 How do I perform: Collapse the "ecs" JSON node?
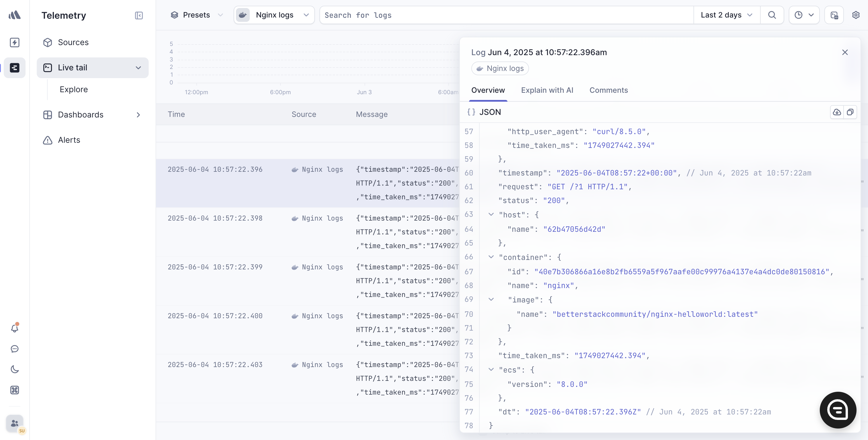491,370
